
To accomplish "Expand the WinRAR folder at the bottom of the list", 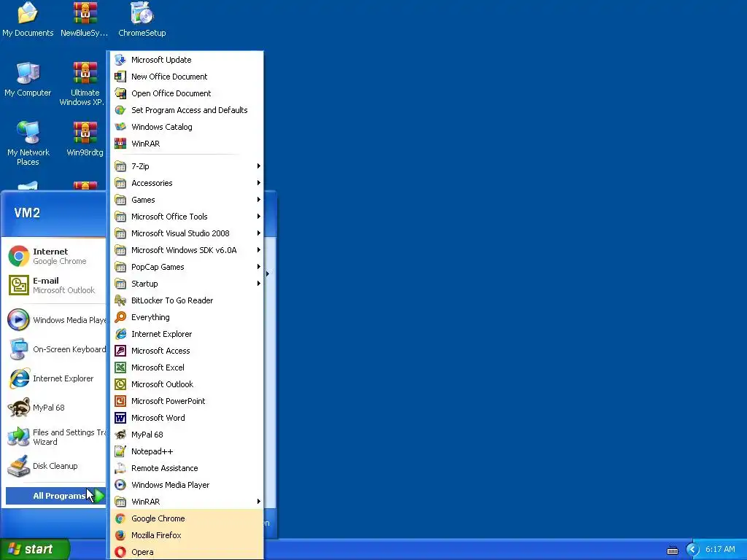I will pyautogui.click(x=186, y=502).
